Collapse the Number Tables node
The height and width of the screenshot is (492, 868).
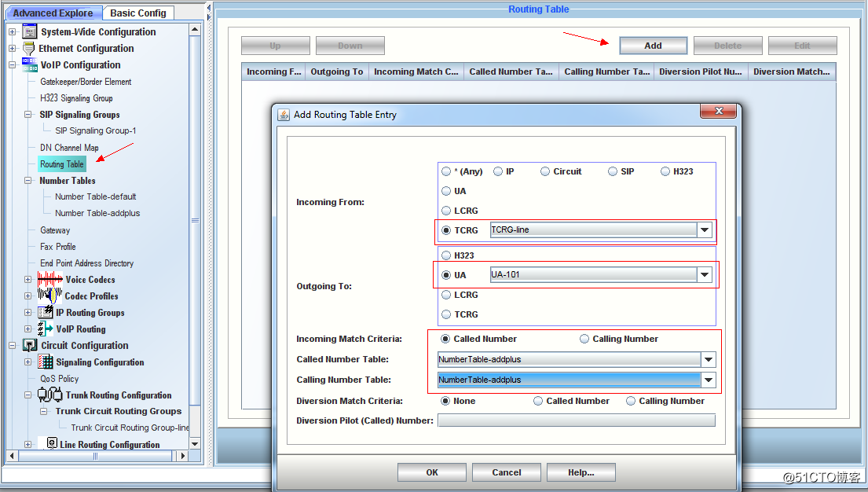tap(27, 181)
